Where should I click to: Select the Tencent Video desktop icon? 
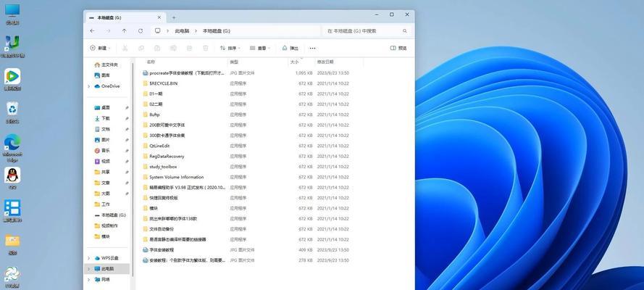click(12, 79)
